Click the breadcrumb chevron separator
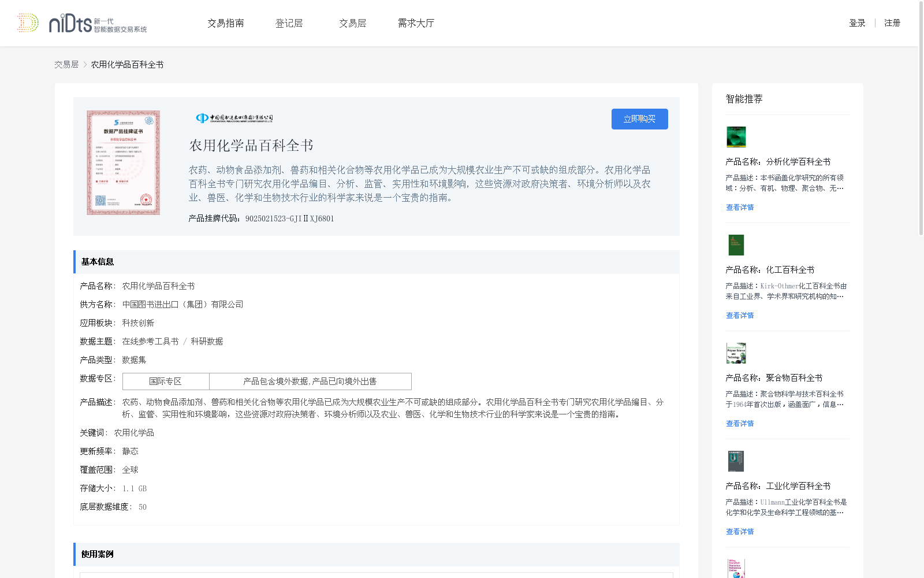The image size is (924, 578). click(85, 65)
